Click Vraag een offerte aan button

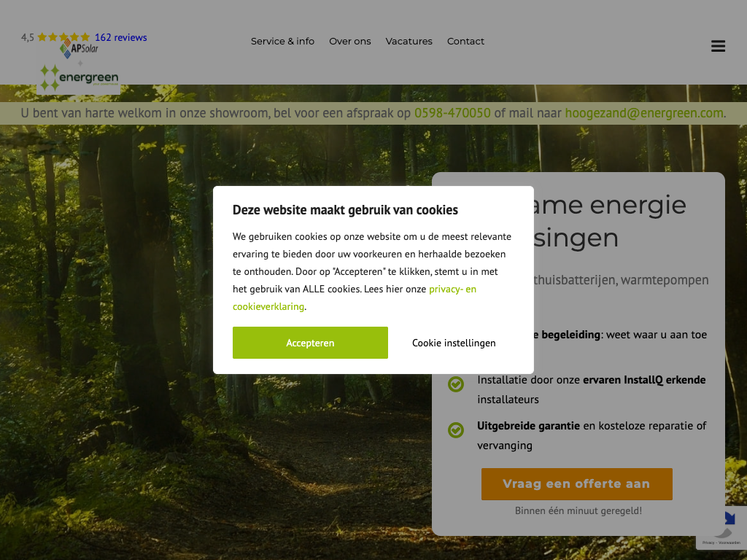tap(576, 484)
